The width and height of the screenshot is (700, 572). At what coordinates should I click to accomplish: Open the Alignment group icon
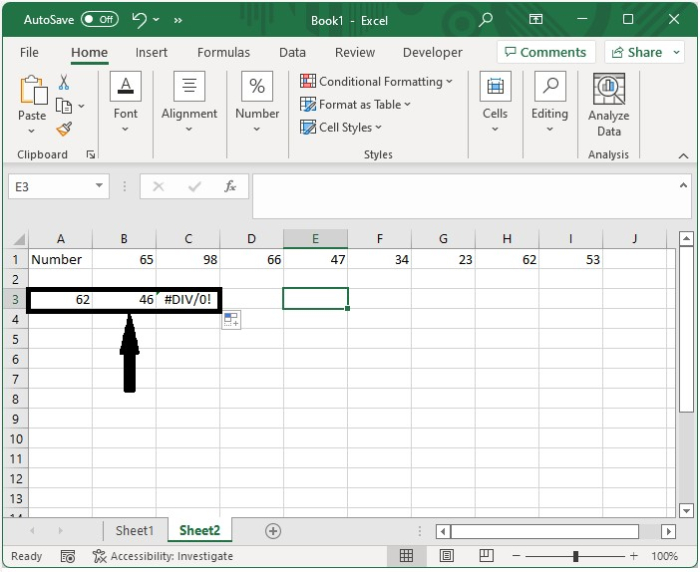189,86
